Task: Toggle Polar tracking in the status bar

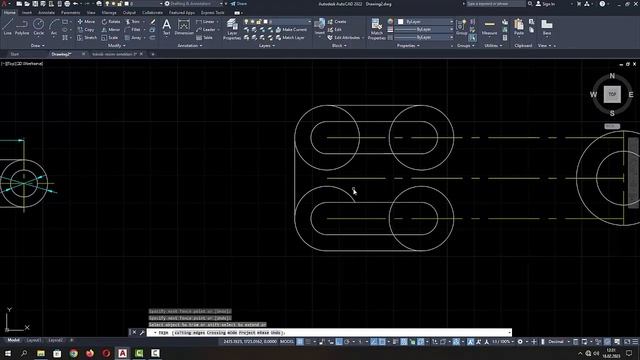Action: (347, 342)
